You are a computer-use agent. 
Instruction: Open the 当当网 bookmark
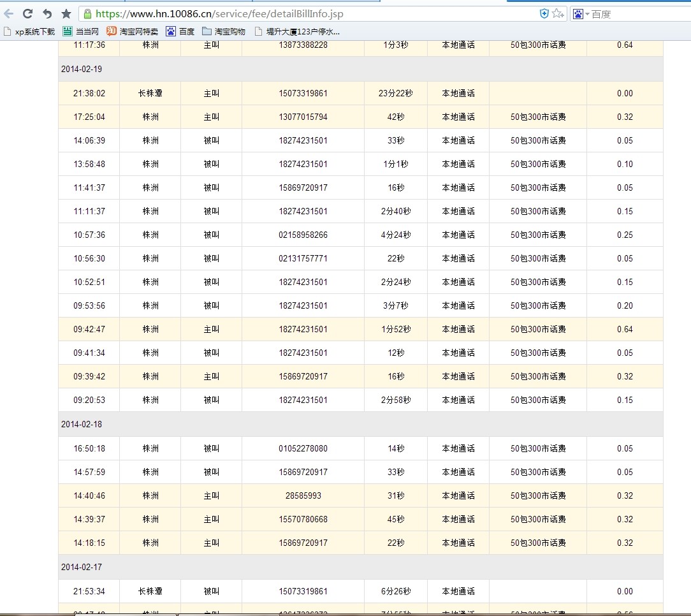point(81,31)
